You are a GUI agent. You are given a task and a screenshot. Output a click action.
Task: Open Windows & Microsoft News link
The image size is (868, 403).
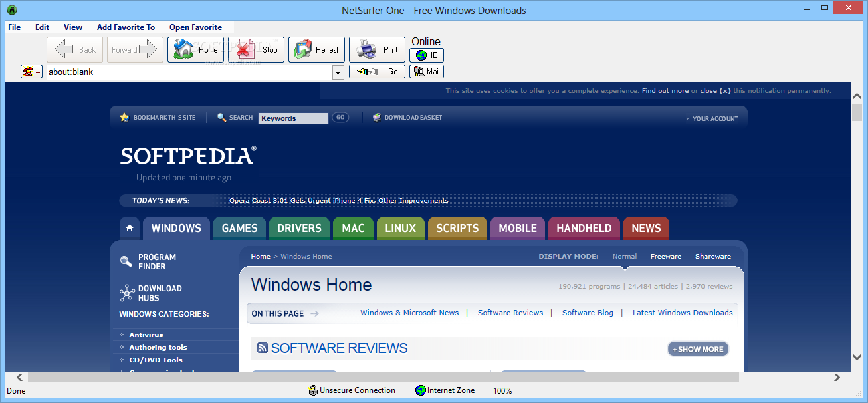(409, 313)
